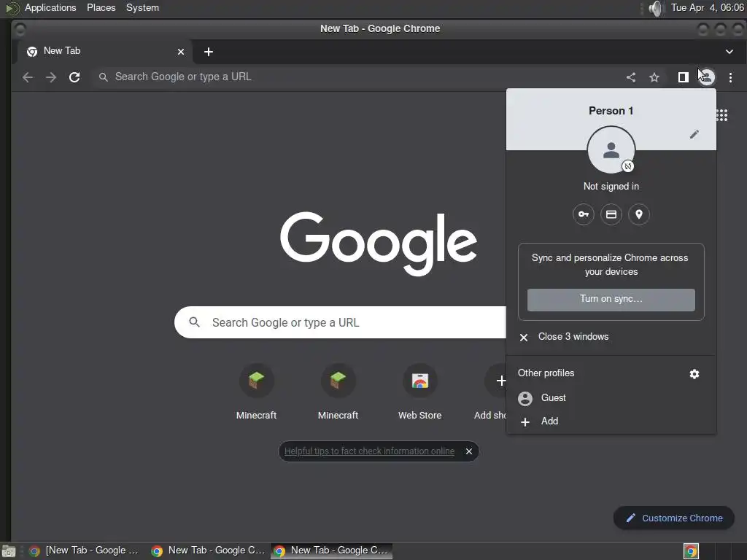Click the Google search box on page

point(340,322)
